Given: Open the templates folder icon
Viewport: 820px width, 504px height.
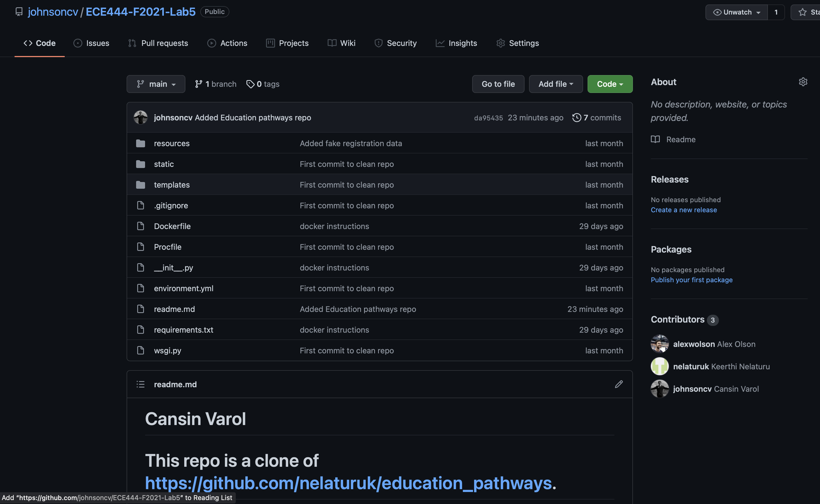Looking at the screenshot, I should (140, 184).
